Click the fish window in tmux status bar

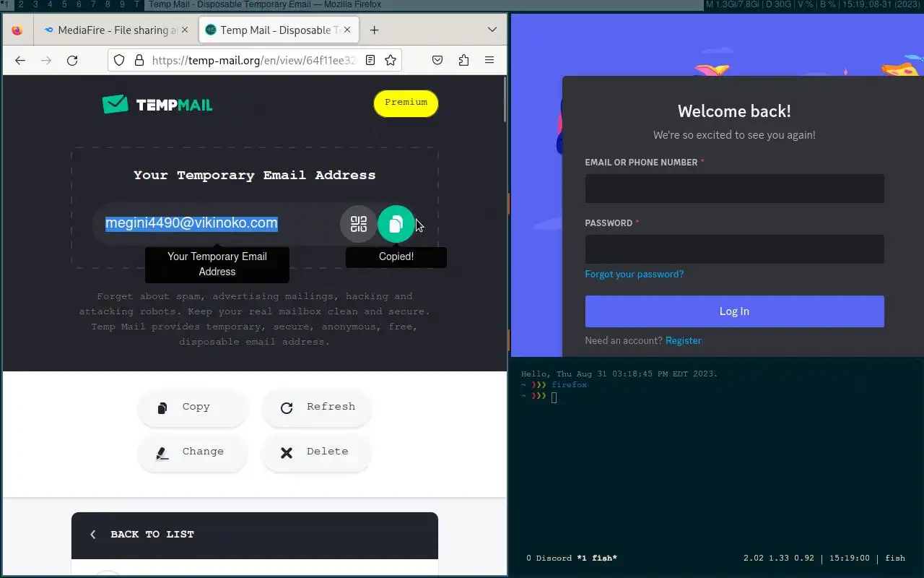pyautogui.click(x=597, y=558)
